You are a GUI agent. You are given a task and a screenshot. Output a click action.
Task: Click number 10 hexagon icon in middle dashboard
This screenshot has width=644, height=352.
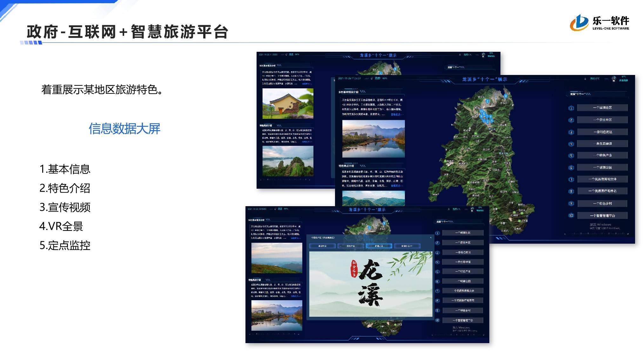tap(571, 215)
